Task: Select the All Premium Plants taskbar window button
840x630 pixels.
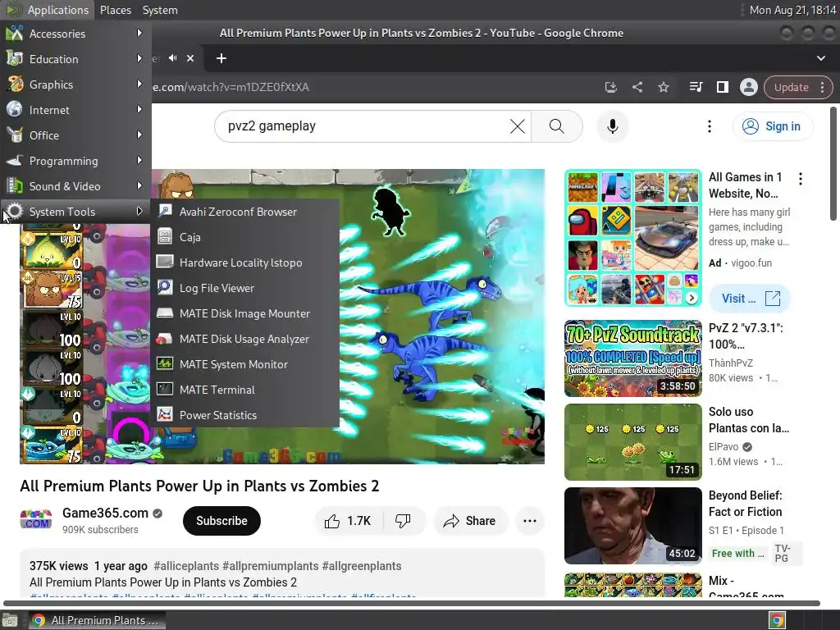Action: (x=97, y=620)
